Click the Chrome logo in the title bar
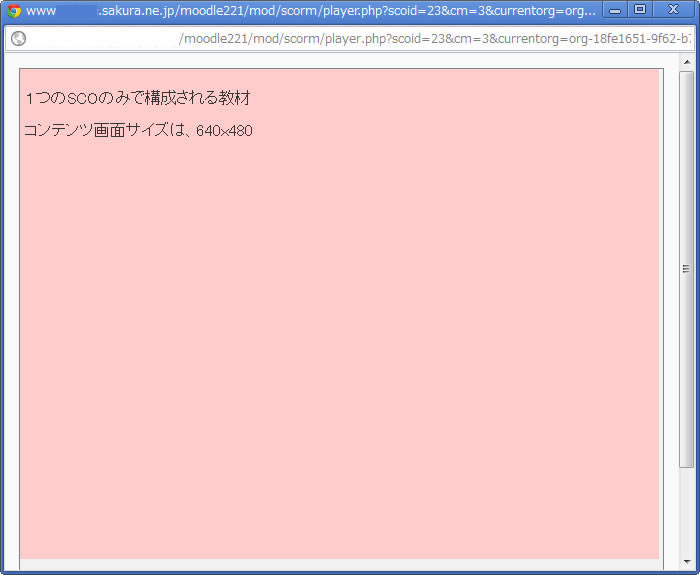 point(14,11)
